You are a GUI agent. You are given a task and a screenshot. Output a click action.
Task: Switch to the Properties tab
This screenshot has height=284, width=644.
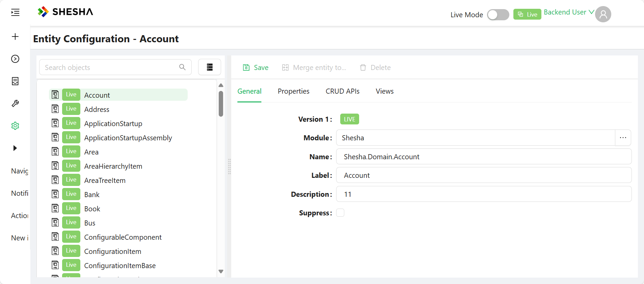pyautogui.click(x=294, y=91)
